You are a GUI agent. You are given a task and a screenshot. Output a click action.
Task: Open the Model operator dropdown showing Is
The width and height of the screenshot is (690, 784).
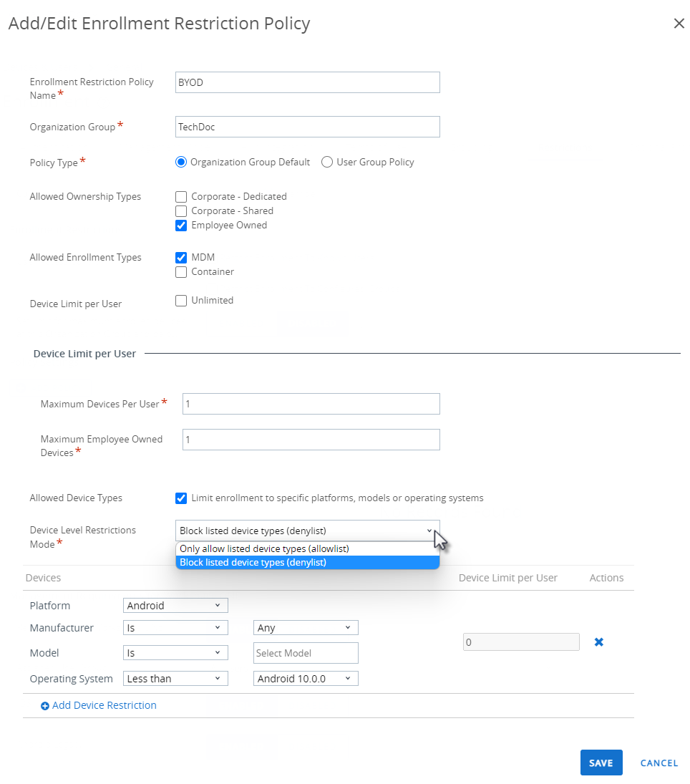[x=175, y=653]
